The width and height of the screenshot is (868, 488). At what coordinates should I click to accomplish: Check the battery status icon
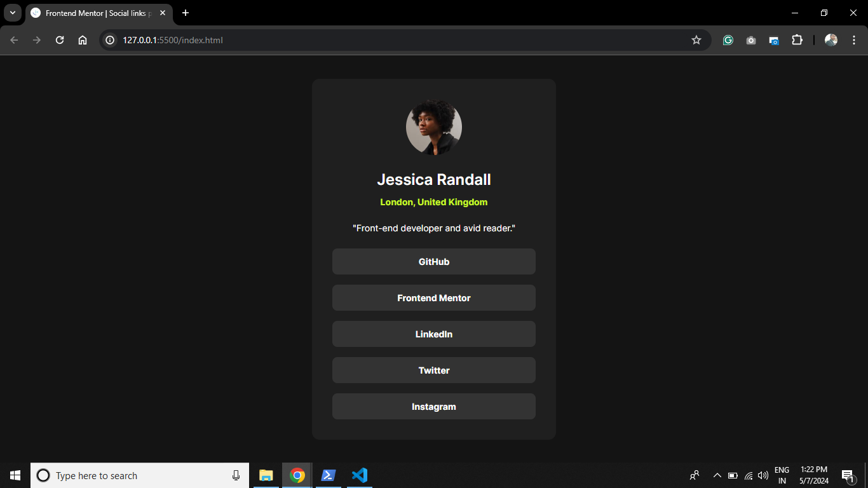pos(733,475)
